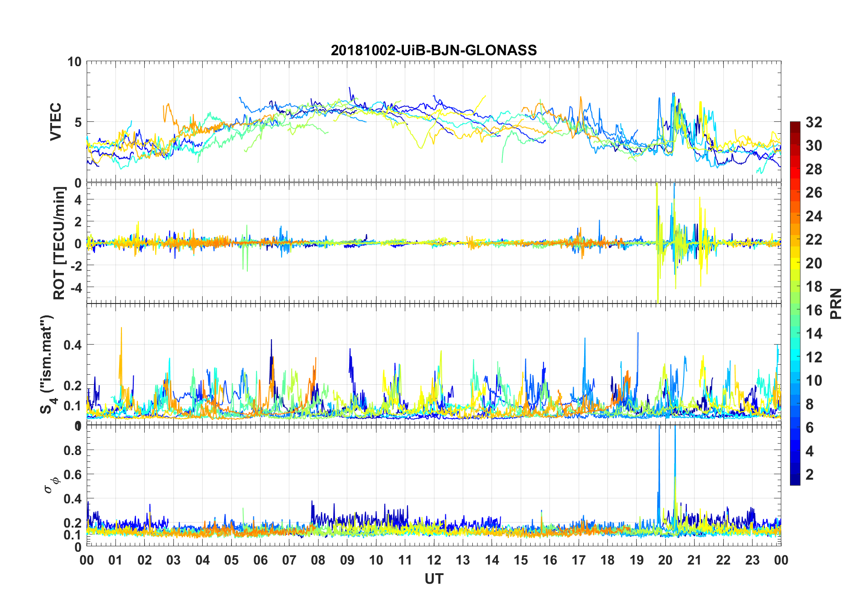
Task: Select the UT axis hour label "18"
Action: pyautogui.click(x=607, y=560)
